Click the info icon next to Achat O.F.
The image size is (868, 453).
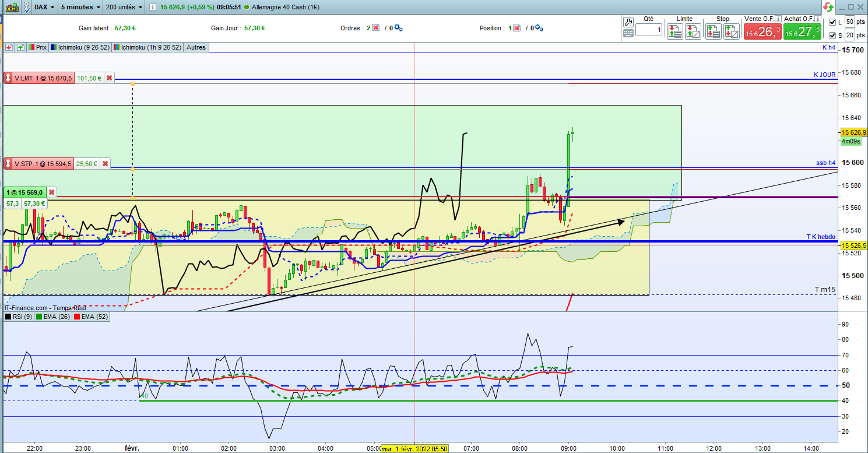817,19
